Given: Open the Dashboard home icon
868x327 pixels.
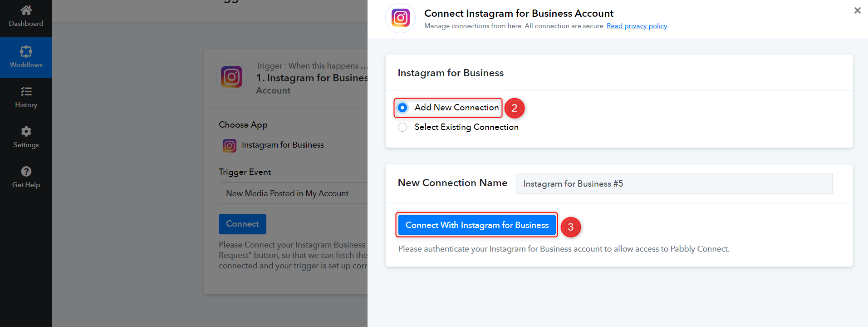Looking at the screenshot, I should click(x=26, y=10).
